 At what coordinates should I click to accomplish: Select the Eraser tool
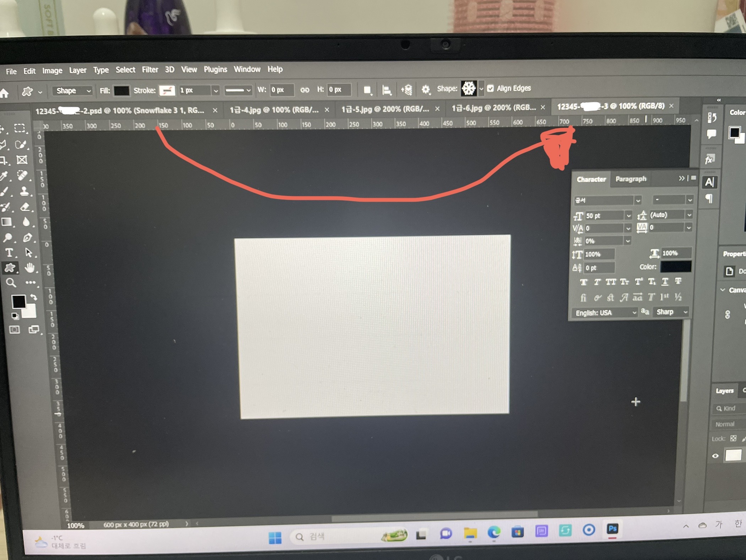25,207
